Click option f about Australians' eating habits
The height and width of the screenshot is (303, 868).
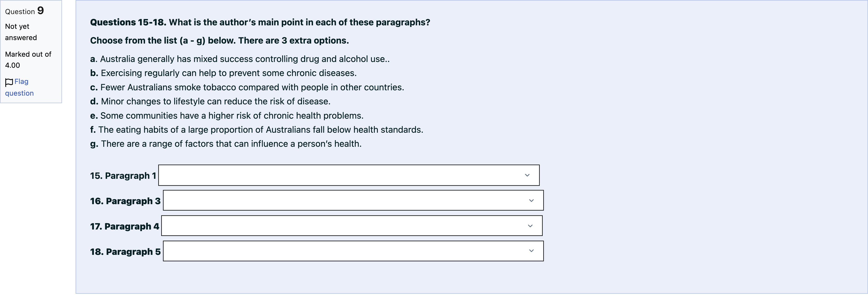point(256,130)
